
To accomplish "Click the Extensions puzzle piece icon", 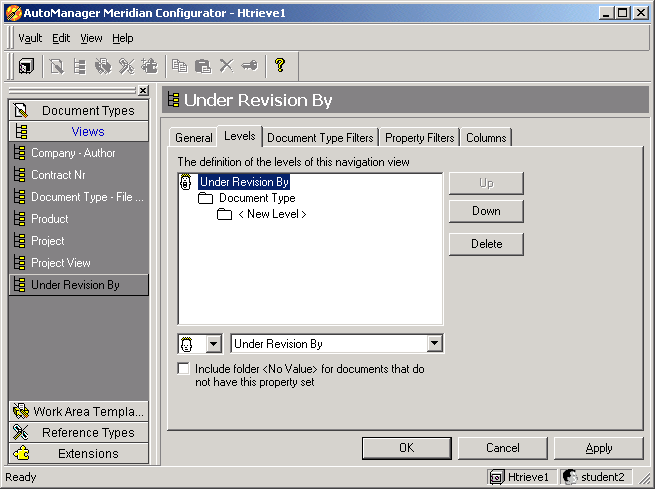I will 21,453.
